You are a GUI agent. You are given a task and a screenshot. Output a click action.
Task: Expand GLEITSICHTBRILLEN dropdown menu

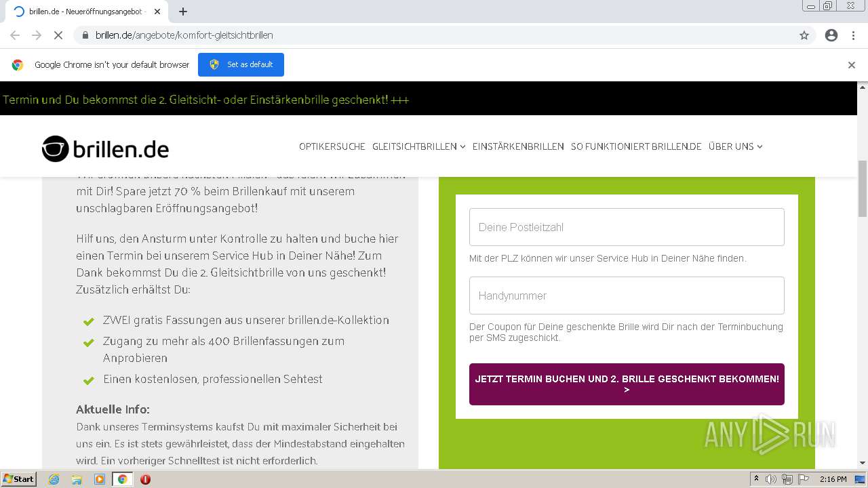(418, 146)
